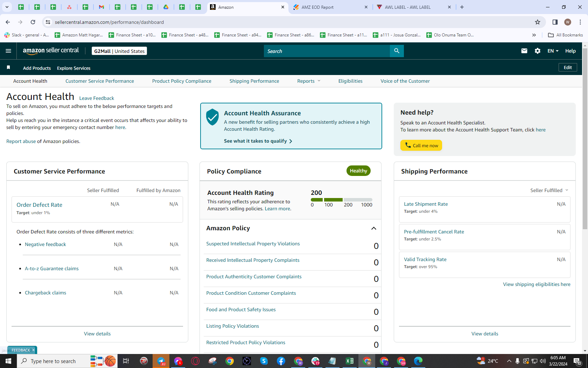Go to Product Policy Compliance tab
588x368 pixels.
182,81
